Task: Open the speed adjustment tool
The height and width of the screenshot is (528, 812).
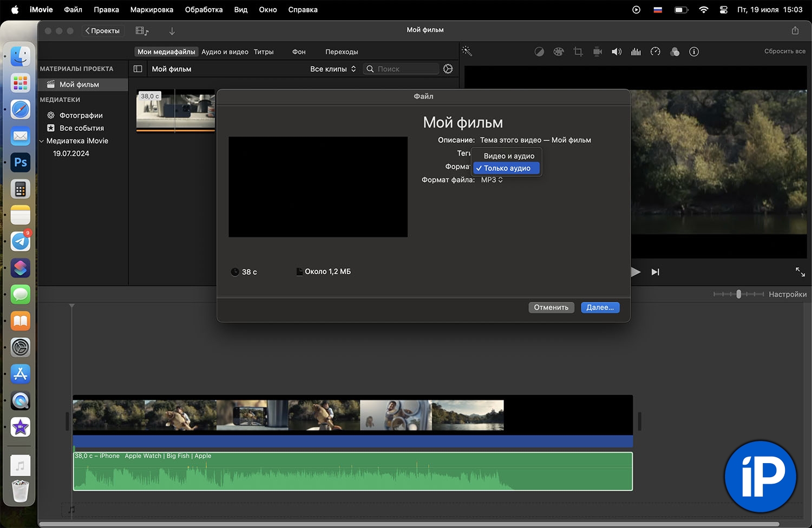Action: click(656, 52)
